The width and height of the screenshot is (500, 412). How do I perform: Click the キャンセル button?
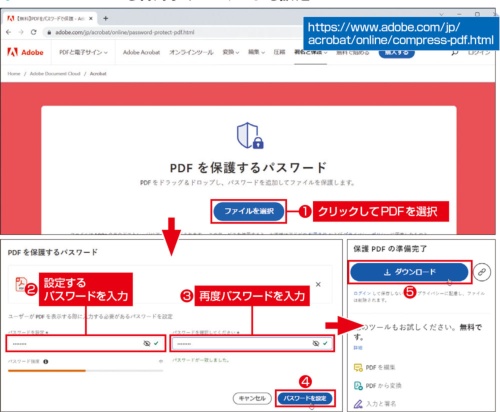coord(252,398)
